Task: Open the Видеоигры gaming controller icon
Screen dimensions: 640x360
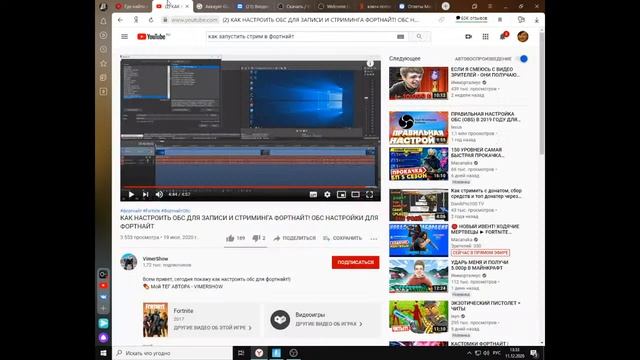Action: point(280,320)
